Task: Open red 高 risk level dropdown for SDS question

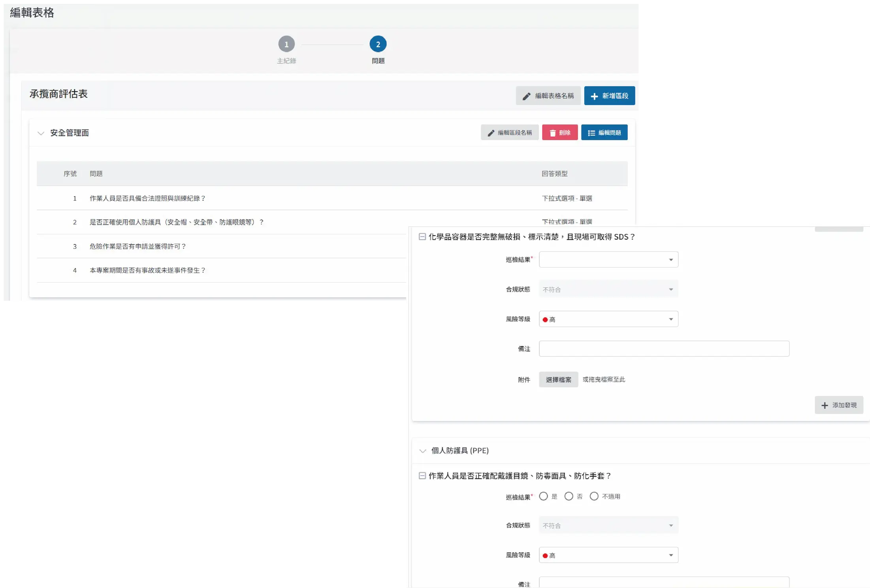Action: (608, 319)
